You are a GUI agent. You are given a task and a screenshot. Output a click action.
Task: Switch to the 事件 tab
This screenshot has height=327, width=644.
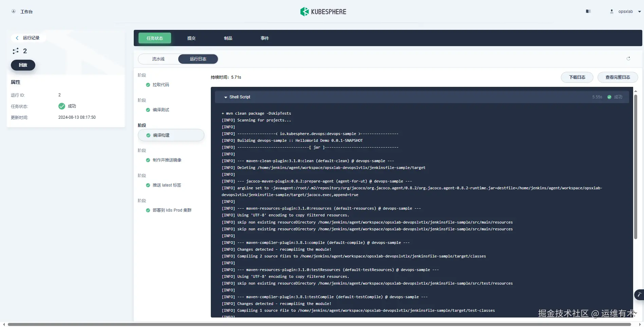[264, 38]
